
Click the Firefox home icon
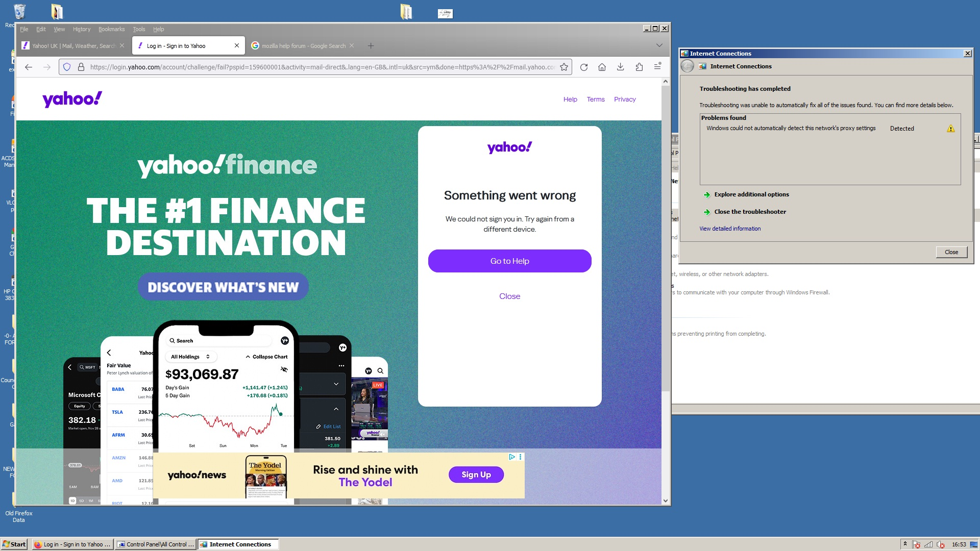[602, 67]
